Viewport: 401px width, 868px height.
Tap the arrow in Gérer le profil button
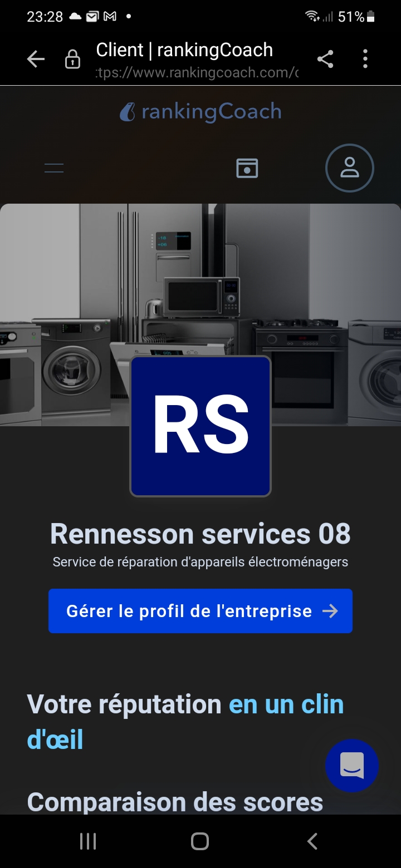pyautogui.click(x=330, y=611)
